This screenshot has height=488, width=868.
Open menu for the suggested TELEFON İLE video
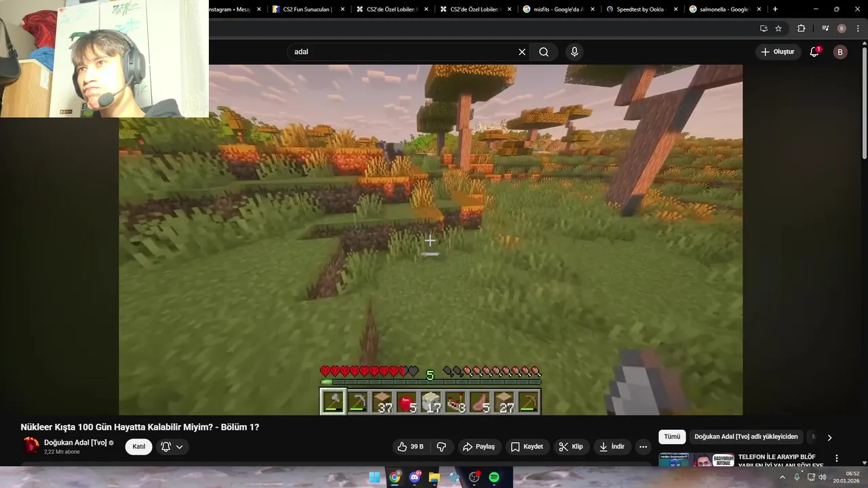(x=836, y=458)
